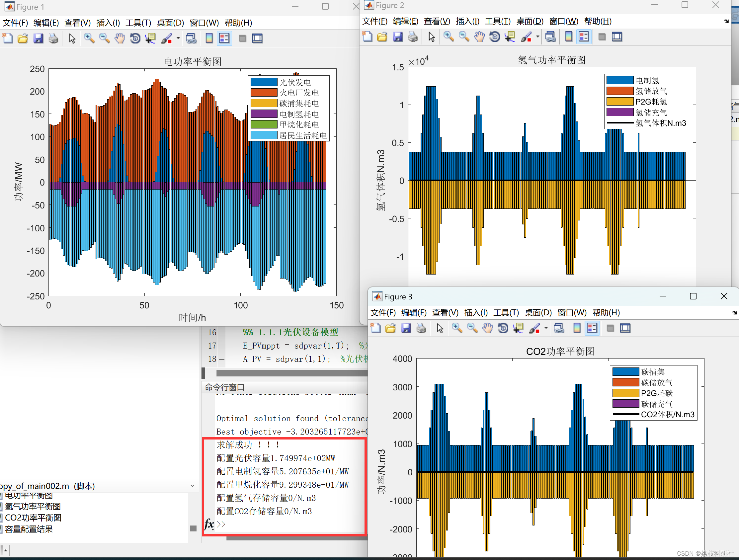Activate Zoom In tool in Figure 2

click(449, 37)
